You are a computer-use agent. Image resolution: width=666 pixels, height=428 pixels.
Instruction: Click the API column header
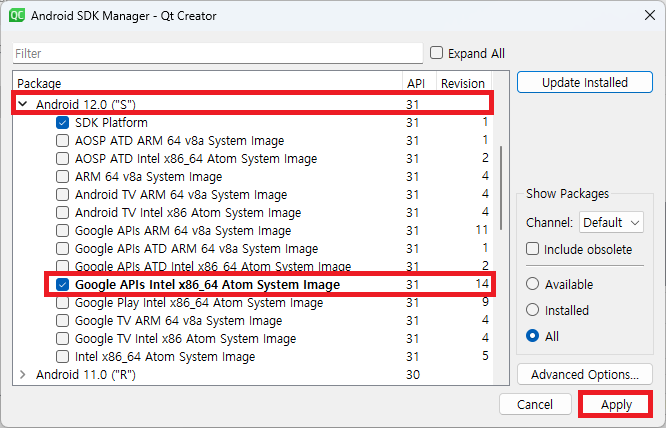[419, 83]
